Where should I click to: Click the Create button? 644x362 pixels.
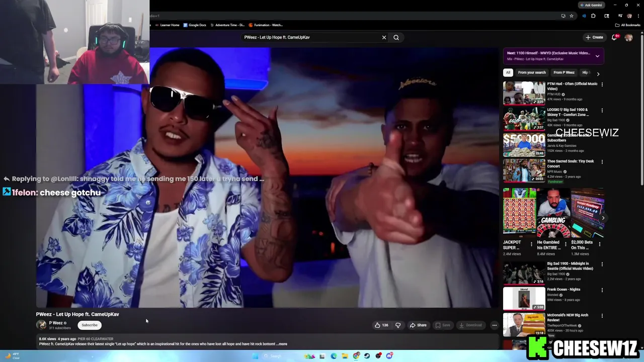[x=594, y=37]
